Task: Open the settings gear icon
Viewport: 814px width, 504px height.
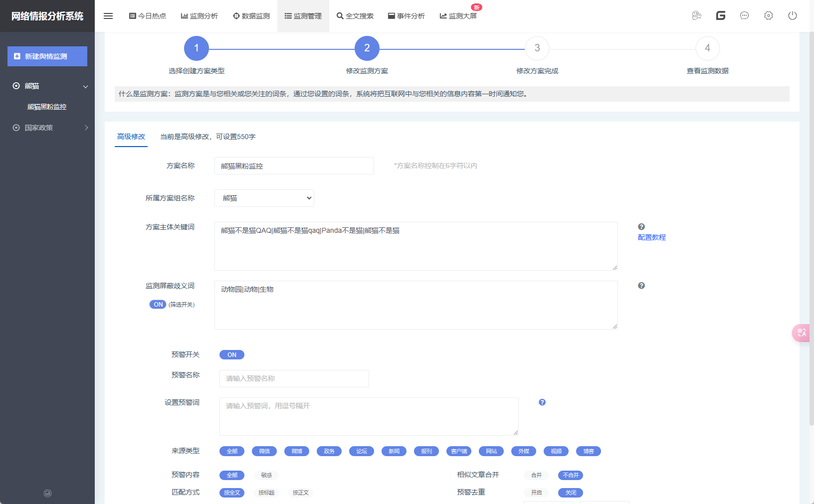Action: (x=769, y=15)
